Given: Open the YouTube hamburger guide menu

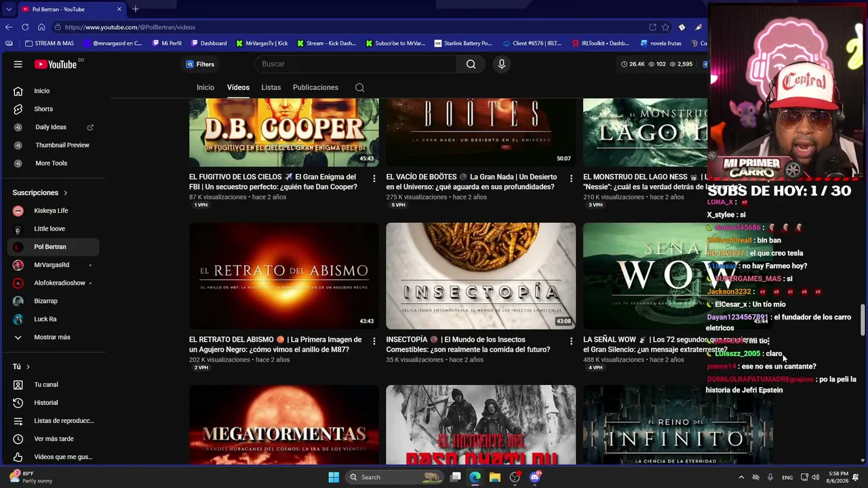Looking at the screenshot, I should point(18,64).
